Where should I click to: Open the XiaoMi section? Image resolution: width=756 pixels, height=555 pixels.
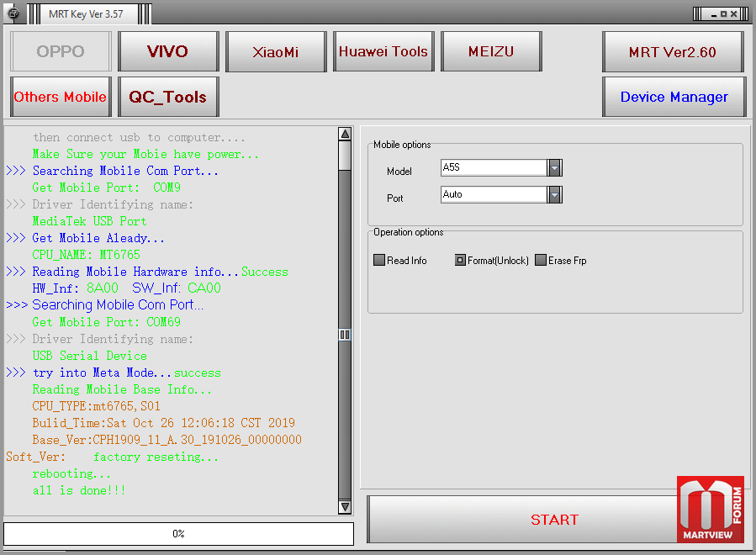coord(276,51)
